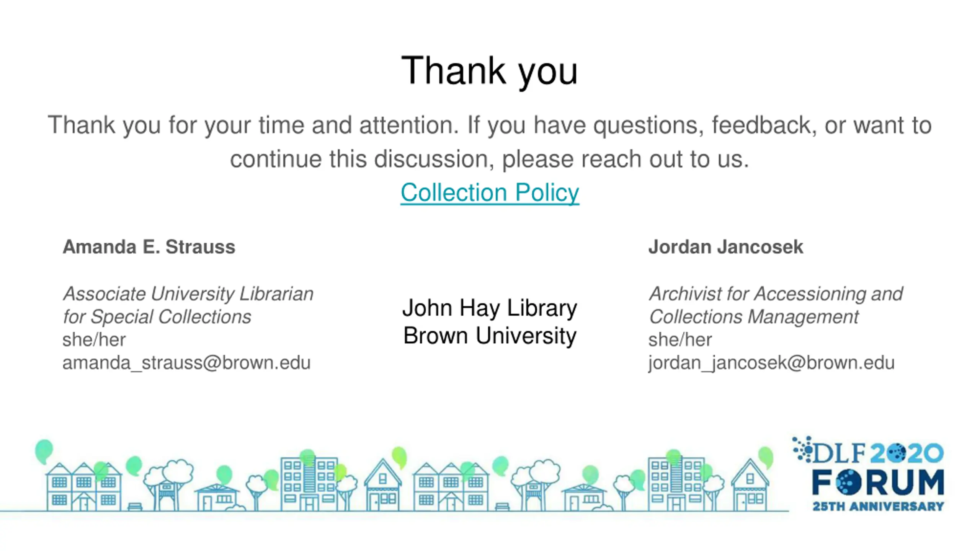
Task: Click the Thank you slide title
Action: (x=489, y=71)
